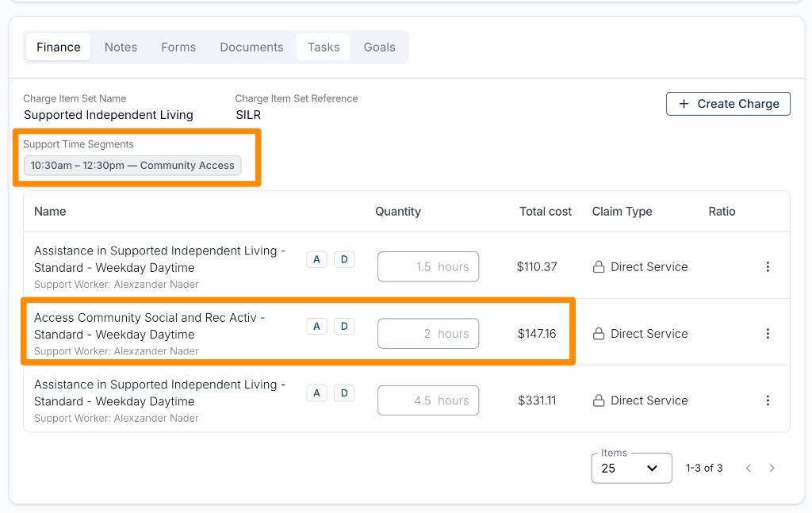Click the Total cost column header
The width and height of the screenshot is (812, 513).
pyautogui.click(x=546, y=211)
